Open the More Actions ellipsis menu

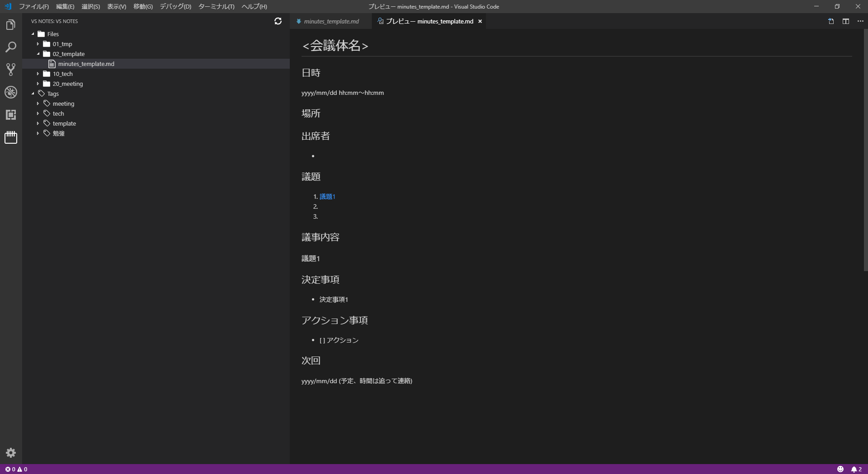[860, 21]
